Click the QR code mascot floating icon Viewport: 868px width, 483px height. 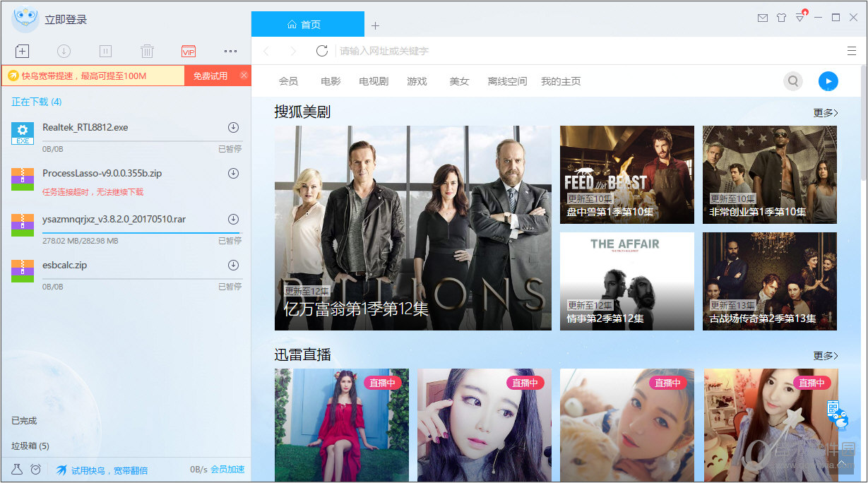coord(838,415)
